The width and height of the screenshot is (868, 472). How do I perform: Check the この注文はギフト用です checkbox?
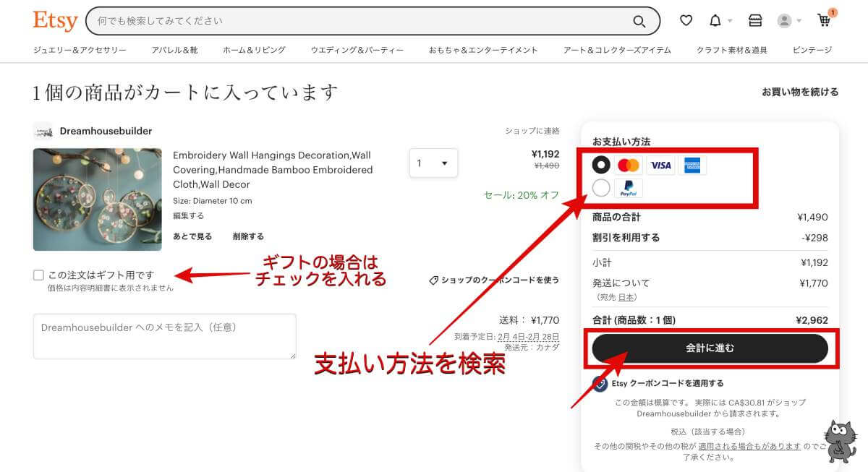38,275
